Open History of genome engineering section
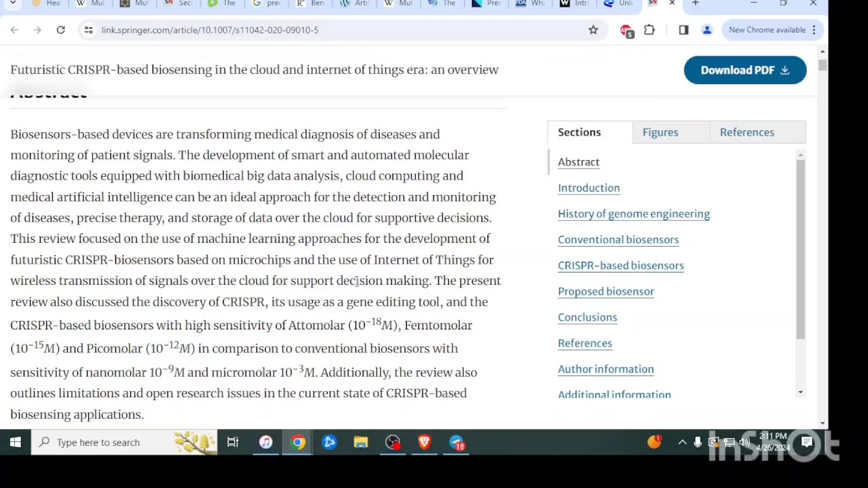The image size is (868, 488). coord(633,213)
